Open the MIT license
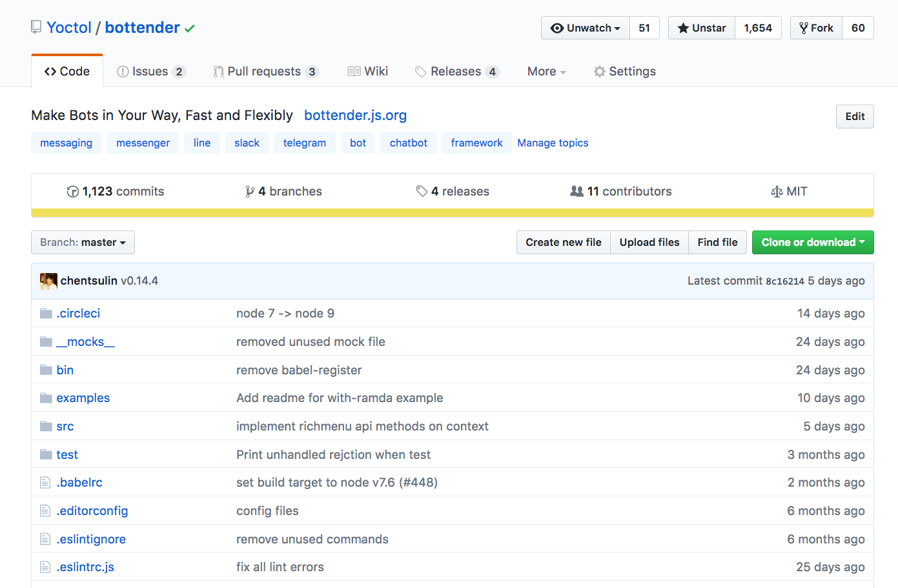This screenshot has height=588, width=898. click(x=789, y=191)
